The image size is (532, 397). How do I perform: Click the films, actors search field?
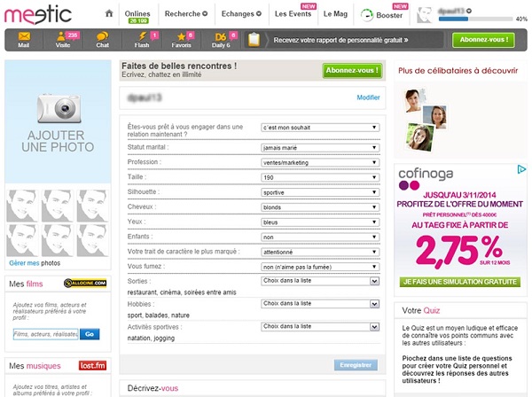46,334
